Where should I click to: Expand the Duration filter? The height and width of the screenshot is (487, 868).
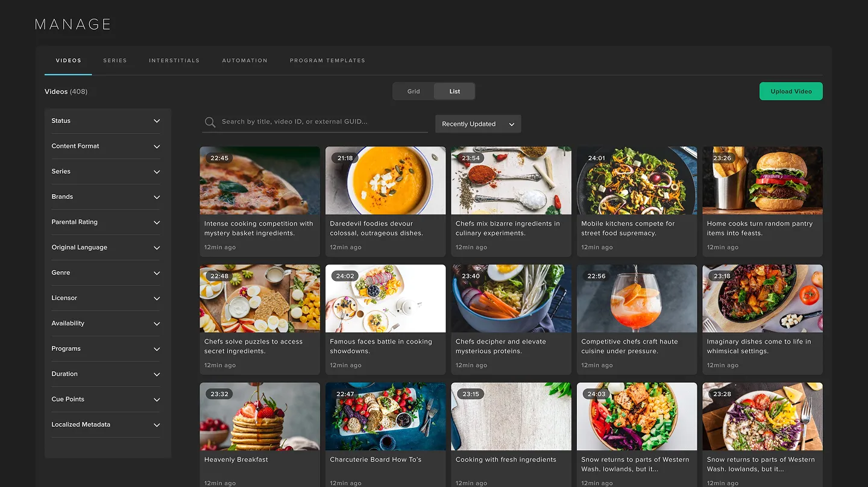click(106, 374)
